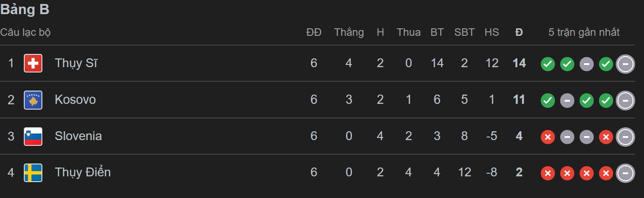The height and width of the screenshot is (198, 644).
Task: Click the Sweden flag icon
Action: tap(33, 172)
